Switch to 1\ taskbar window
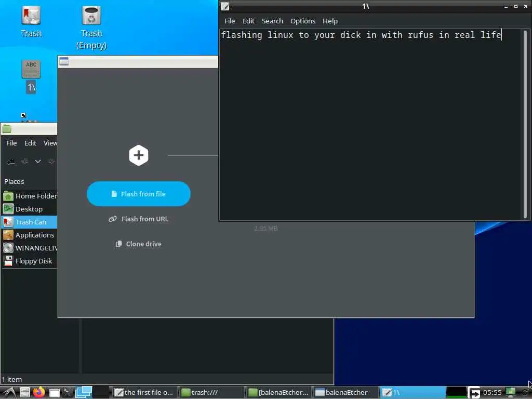This screenshot has width=532, height=399. (x=413, y=392)
